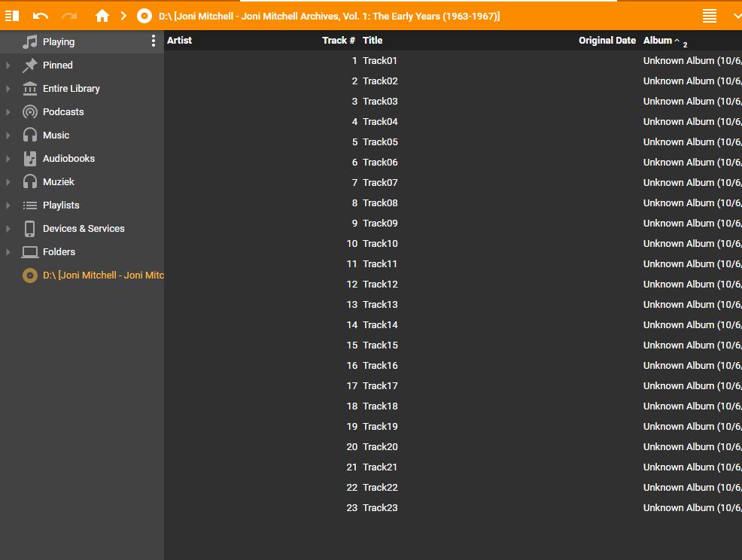The height and width of the screenshot is (560, 742).
Task: Open the list view mode icon
Action: tap(709, 16)
